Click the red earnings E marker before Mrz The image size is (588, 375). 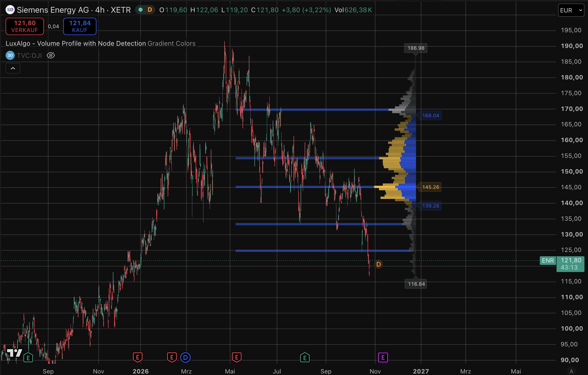172,357
